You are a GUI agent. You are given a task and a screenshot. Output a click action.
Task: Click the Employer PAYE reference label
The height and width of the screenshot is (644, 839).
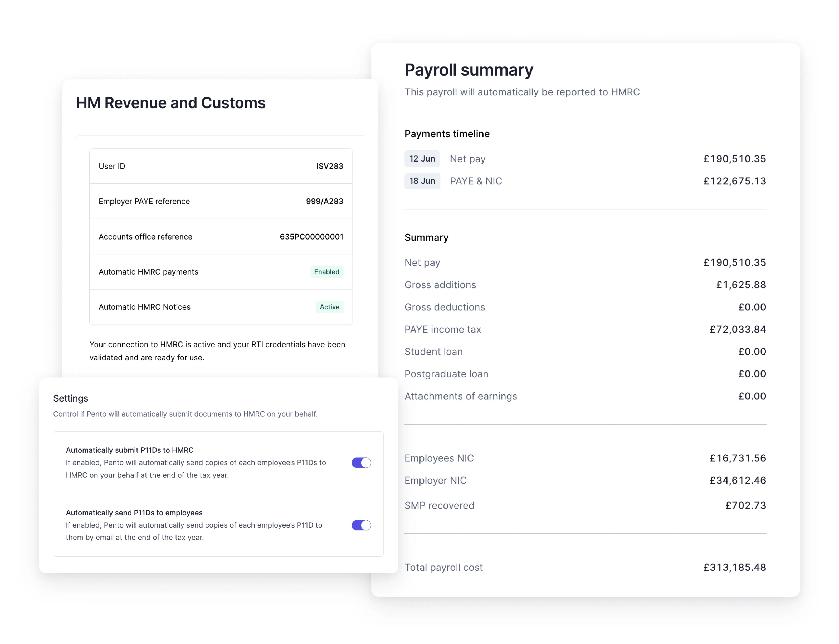(x=144, y=201)
